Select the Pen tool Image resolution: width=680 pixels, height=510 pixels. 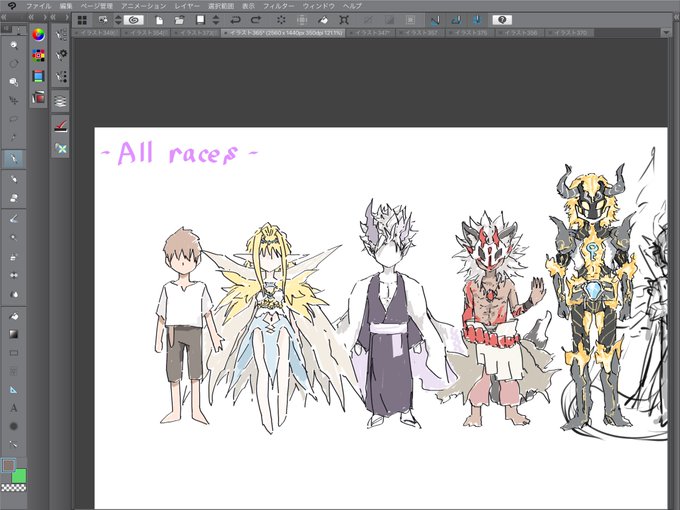click(x=14, y=179)
